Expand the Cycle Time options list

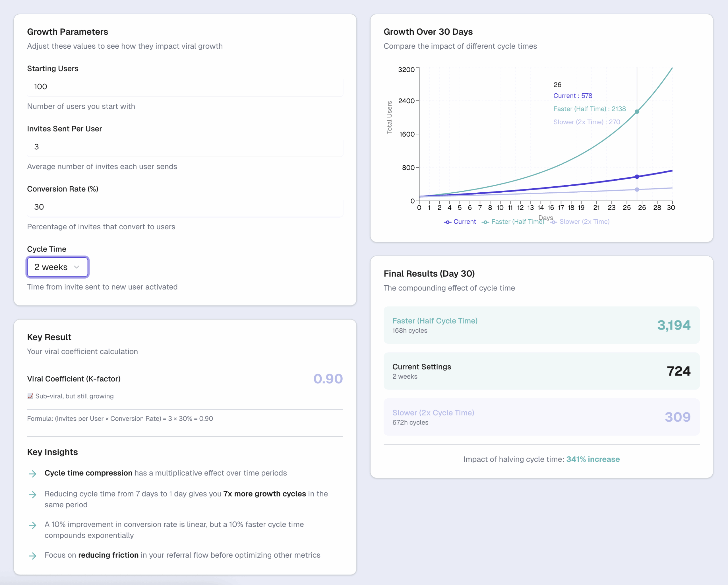pos(57,267)
